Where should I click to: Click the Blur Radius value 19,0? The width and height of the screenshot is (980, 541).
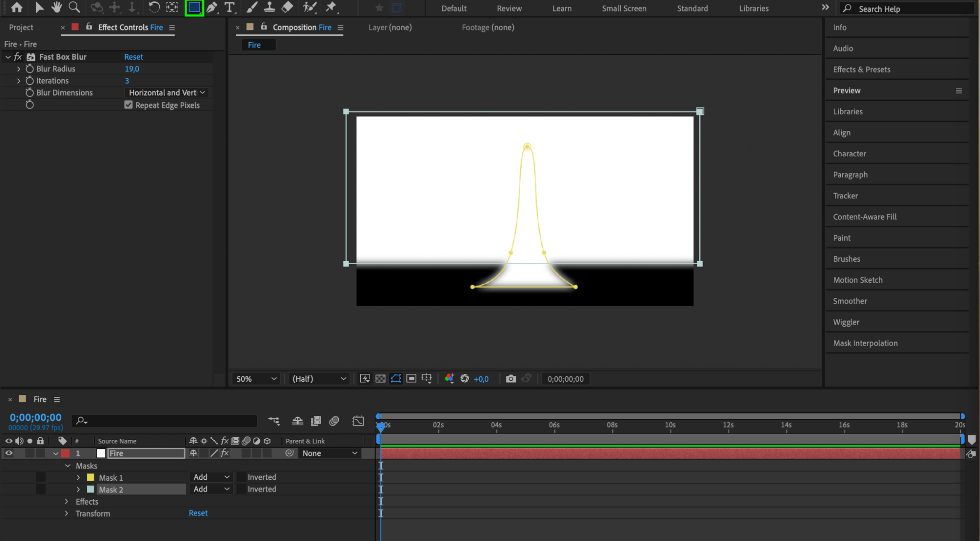(x=132, y=69)
